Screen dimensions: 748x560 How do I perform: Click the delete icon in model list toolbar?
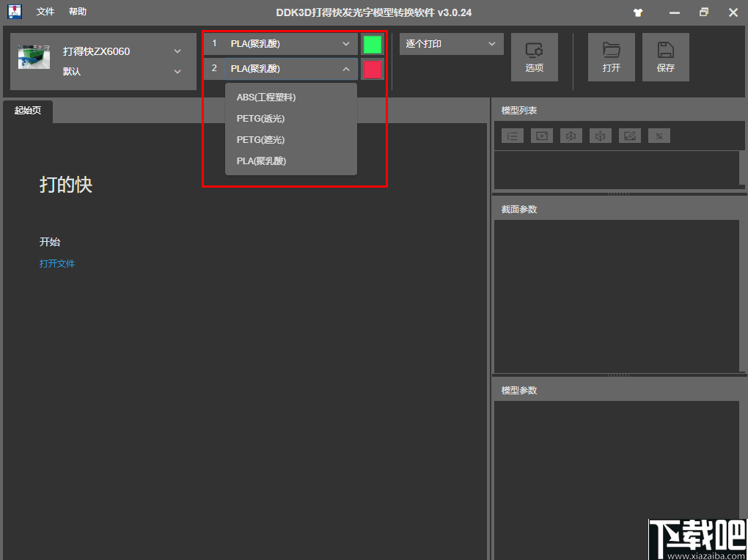[x=659, y=136]
